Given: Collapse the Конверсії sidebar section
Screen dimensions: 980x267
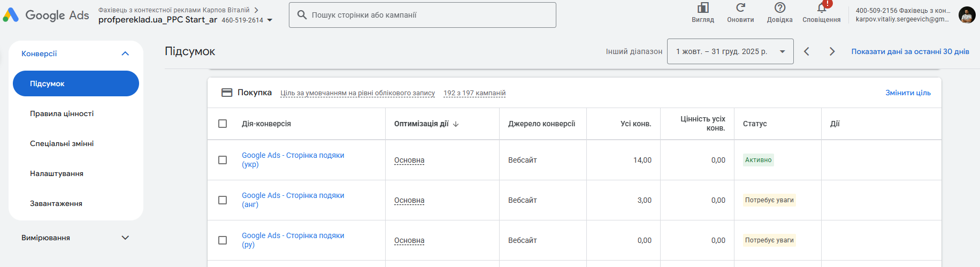Looking at the screenshot, I should coord(125,54).
